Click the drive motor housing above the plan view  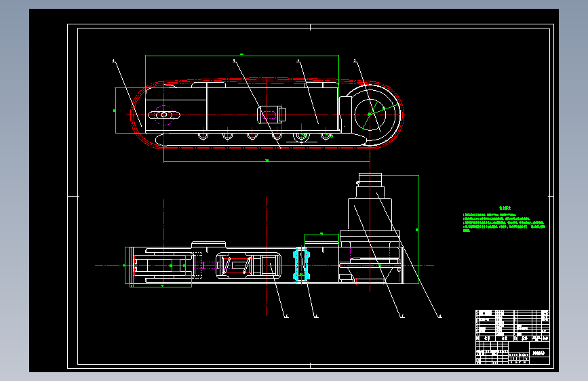click(x=370, y=214)
